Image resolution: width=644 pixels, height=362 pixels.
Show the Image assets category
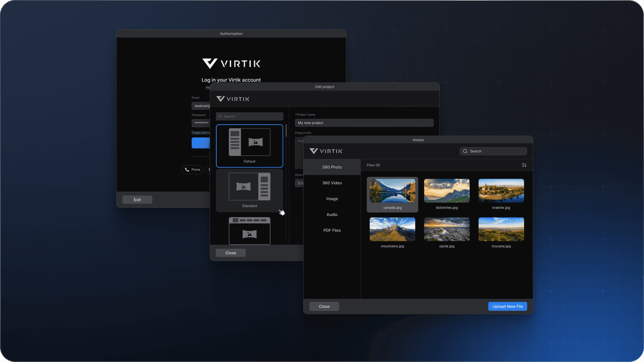(332, 199)
